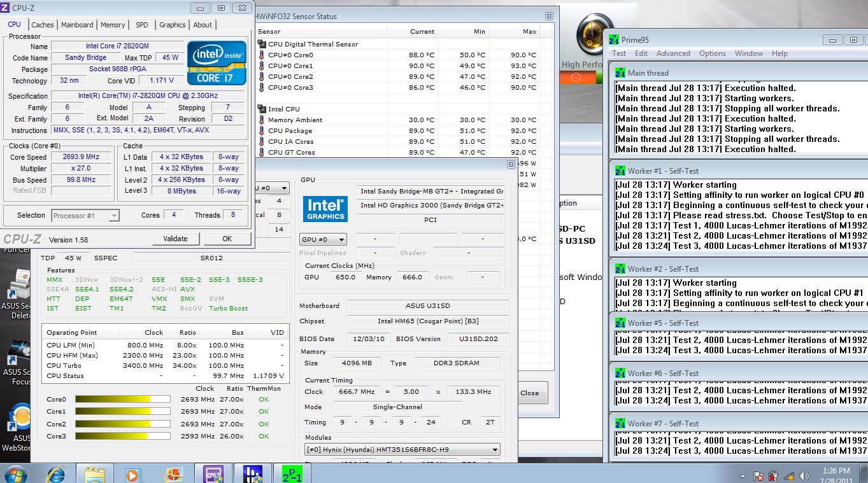Open the wireless network signal tray icon
The width and height of the screenshot is (868, 483).
click(788, 476)
